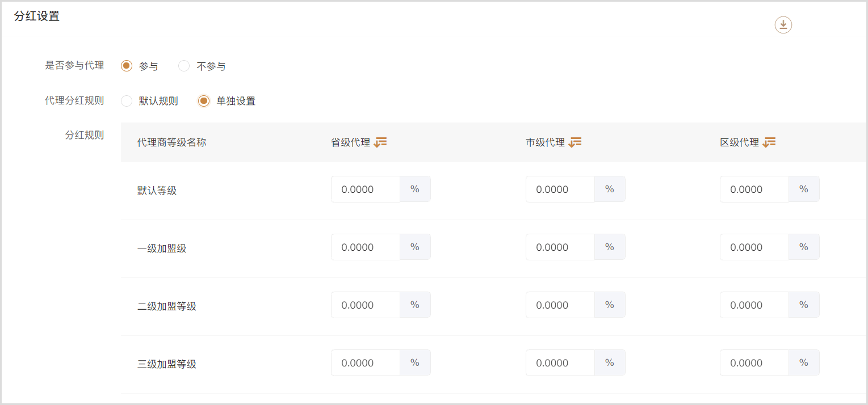
Task: Edit 省级代理 value for 二级加盟等级
Action: coord(366,305)
